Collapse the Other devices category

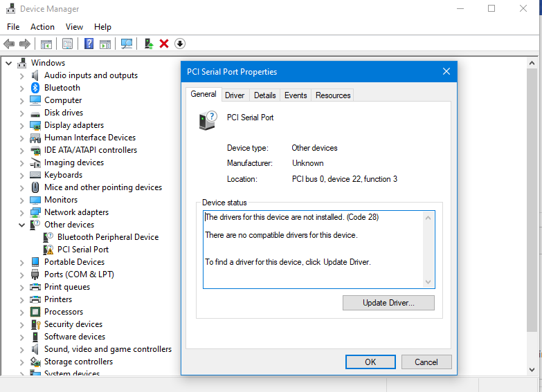[21, 225]
